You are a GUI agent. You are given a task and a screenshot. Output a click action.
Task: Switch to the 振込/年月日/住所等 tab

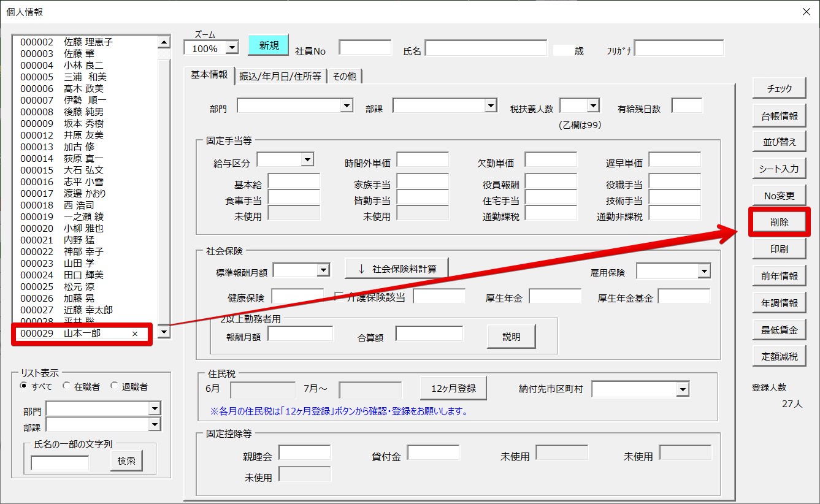280,77
